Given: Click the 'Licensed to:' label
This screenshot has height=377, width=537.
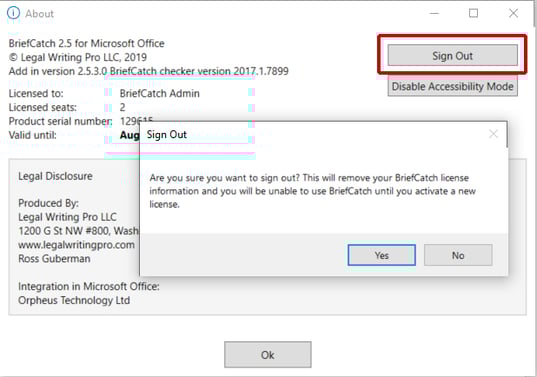Looking at the screenshot, I should 36,93.
